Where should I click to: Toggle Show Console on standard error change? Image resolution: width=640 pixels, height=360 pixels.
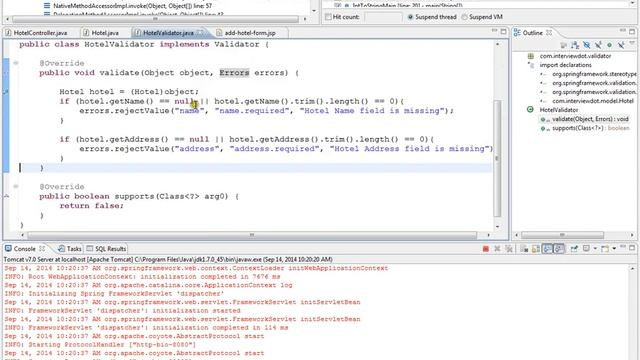[x=559, y=249]
